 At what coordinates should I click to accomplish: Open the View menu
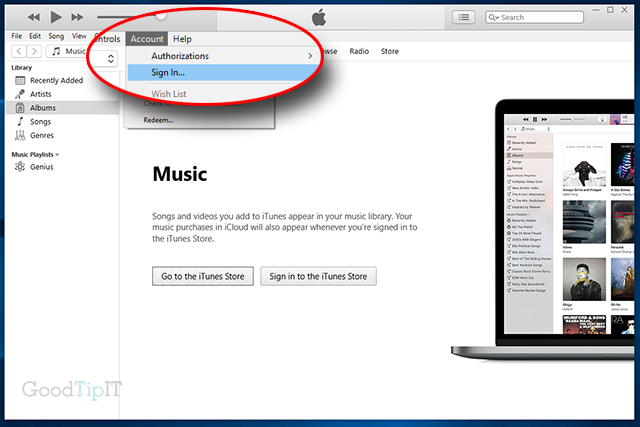point(79,36)
